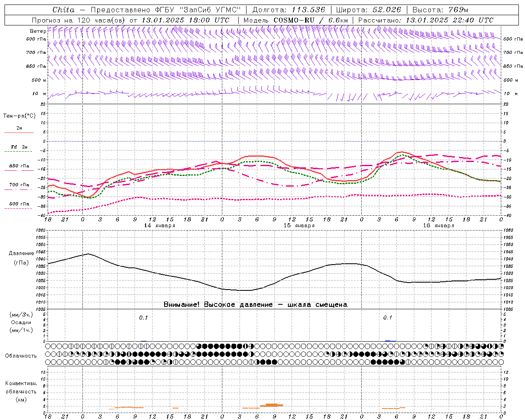Click the "Осадки" precipitation label
The image size is (525, 420).
click(21, 322)
